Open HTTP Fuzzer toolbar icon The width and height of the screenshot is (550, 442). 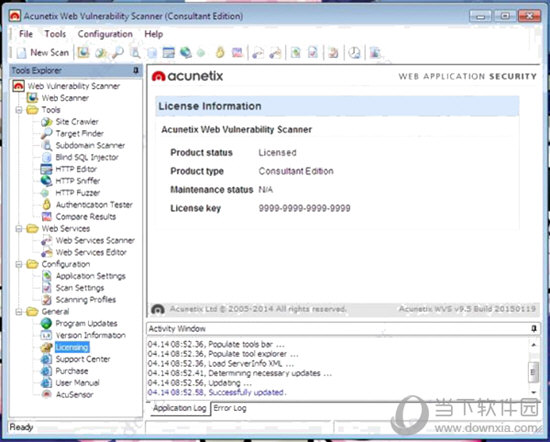point(201,53)
